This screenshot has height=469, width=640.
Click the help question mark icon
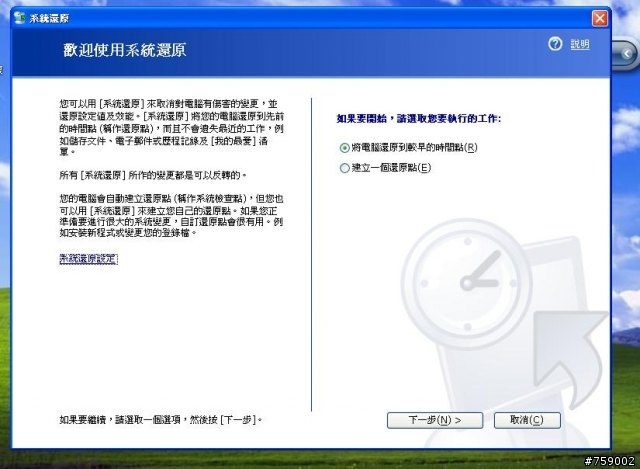point(555,44)
